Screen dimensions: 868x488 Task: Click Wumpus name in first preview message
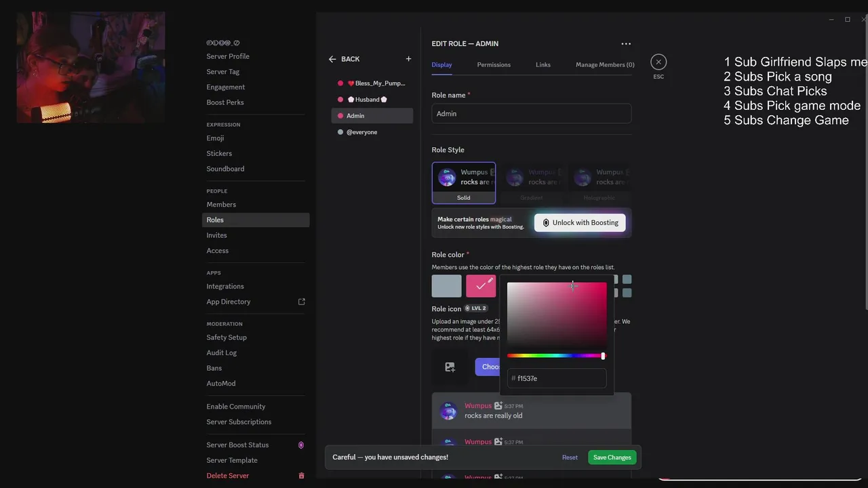[478, 406]
